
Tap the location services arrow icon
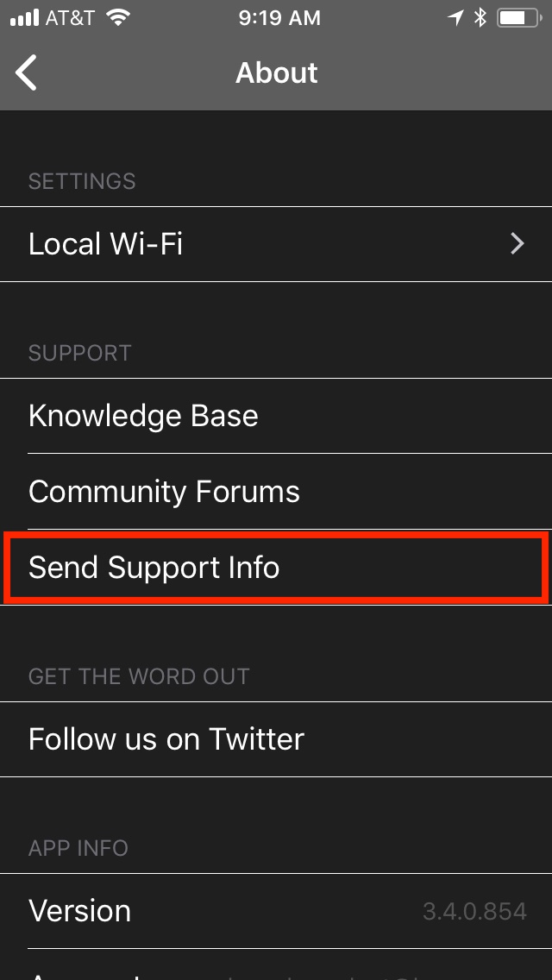coord(455,18)
